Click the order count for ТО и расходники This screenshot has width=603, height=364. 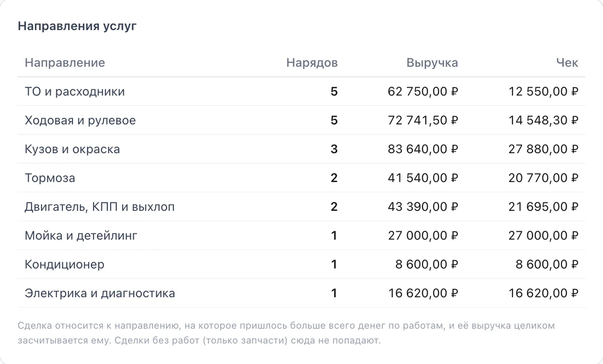tap(334, 92)
